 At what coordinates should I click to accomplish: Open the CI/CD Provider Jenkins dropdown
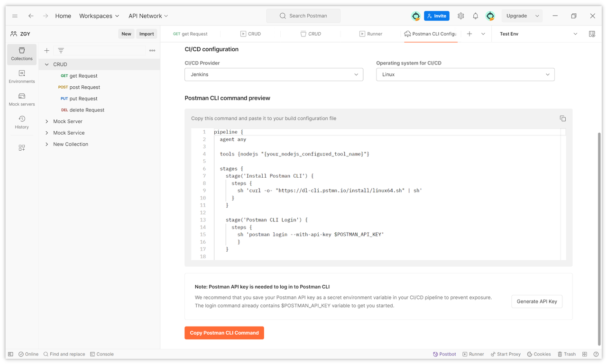tap(274, 74)
